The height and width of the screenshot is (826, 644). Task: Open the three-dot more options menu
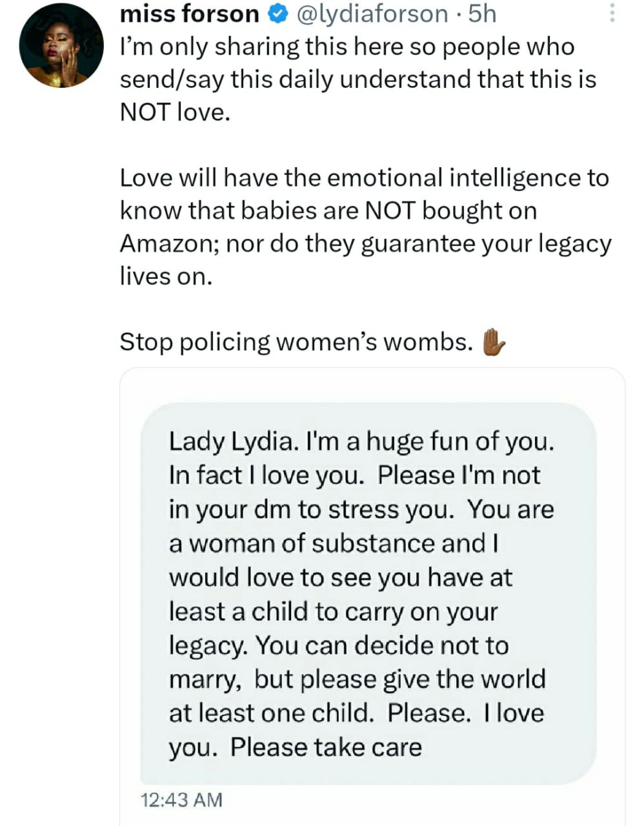click(612, 14)
